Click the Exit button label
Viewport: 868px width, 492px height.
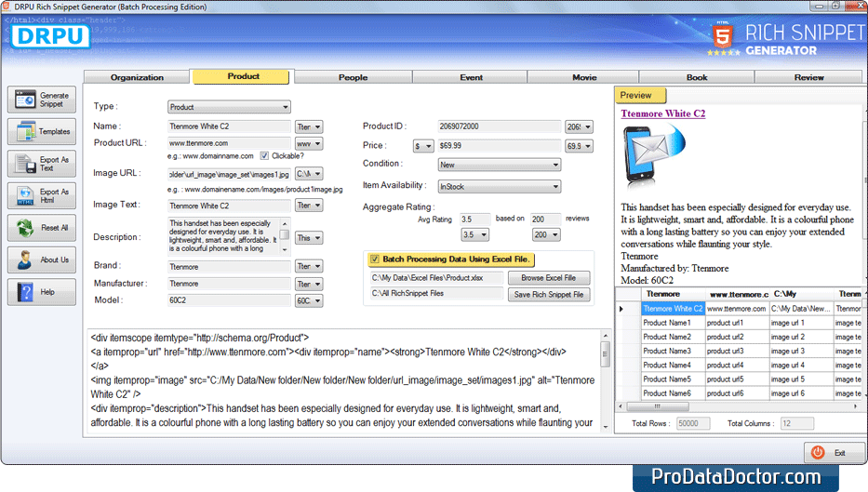[x=840, y=453]
